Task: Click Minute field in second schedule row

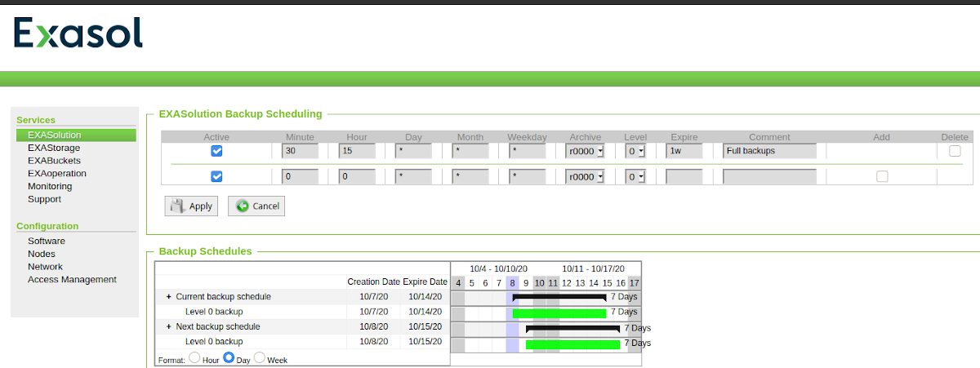Action: click(x=300, y=176)
